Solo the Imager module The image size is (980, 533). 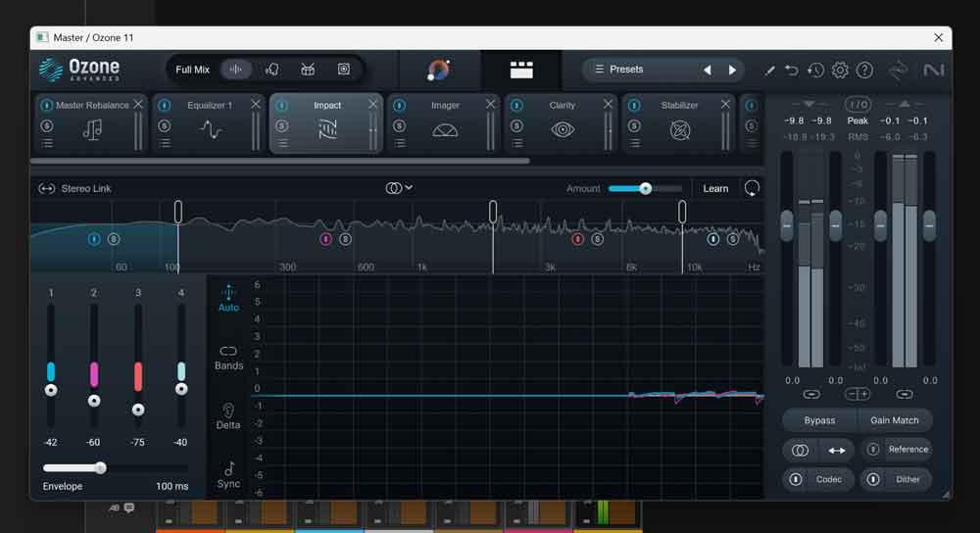[399, 125]
